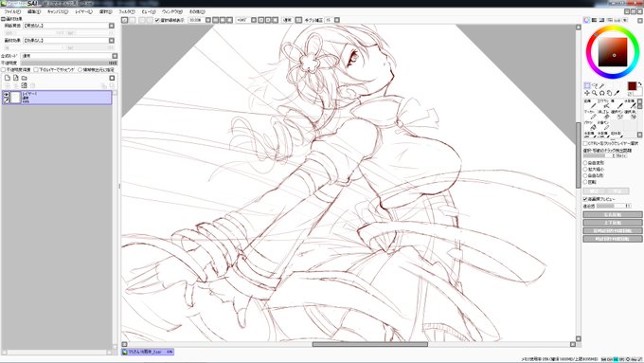Click the 時計回りに90度回転 button
Viewport: 644px width, 363px height.
(613, 239)
